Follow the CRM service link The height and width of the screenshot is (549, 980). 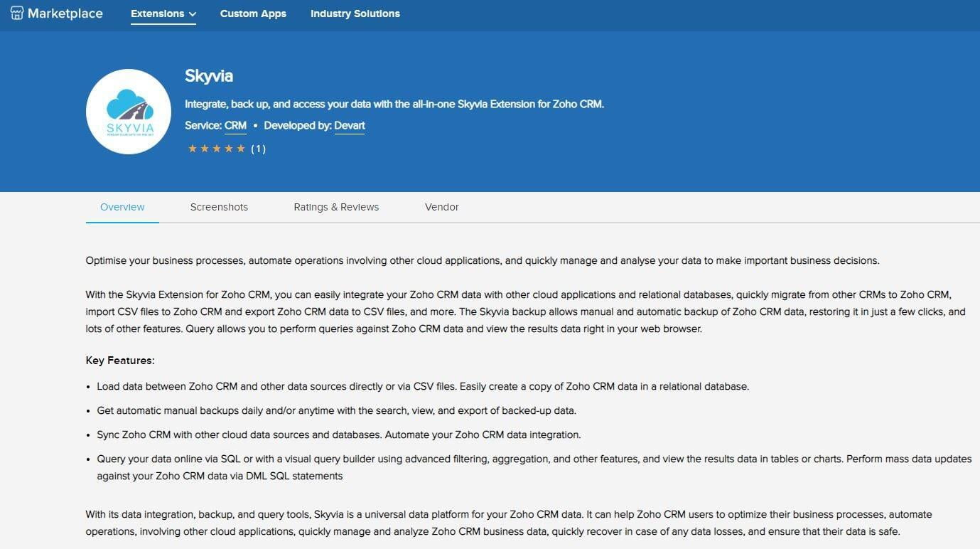[x=235, y=126]
